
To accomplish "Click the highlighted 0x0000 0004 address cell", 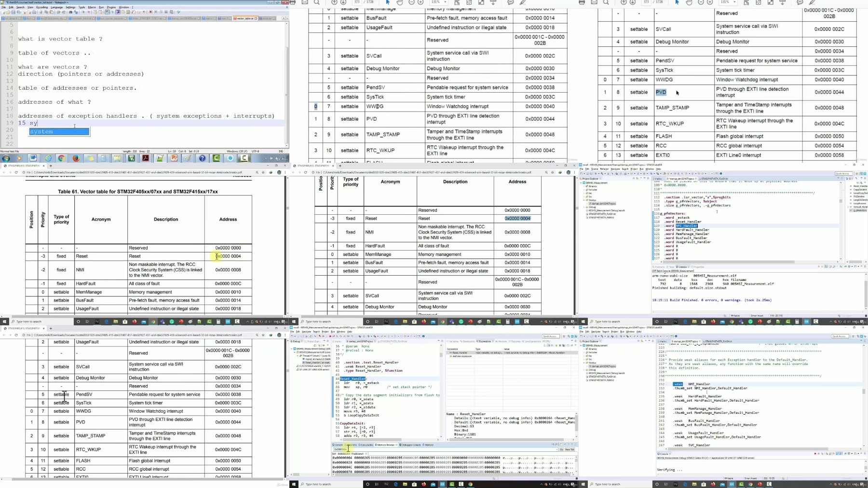I will coord(517,218).
